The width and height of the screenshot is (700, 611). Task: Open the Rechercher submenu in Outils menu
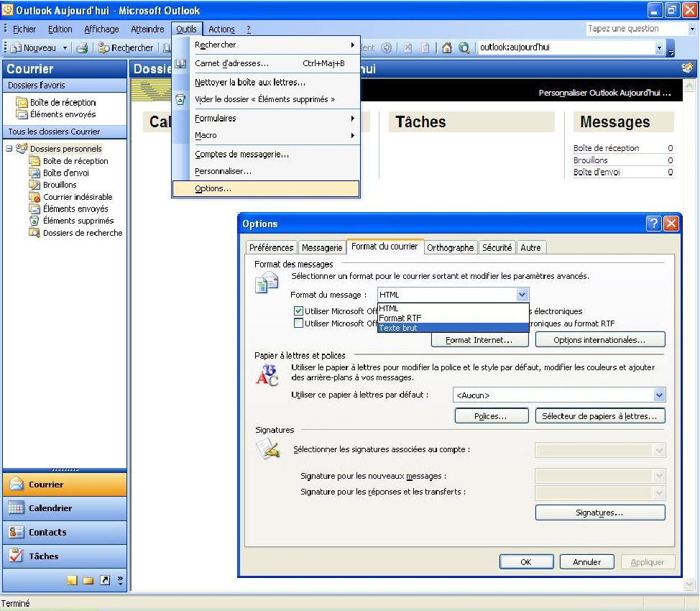tap(266, 45)
